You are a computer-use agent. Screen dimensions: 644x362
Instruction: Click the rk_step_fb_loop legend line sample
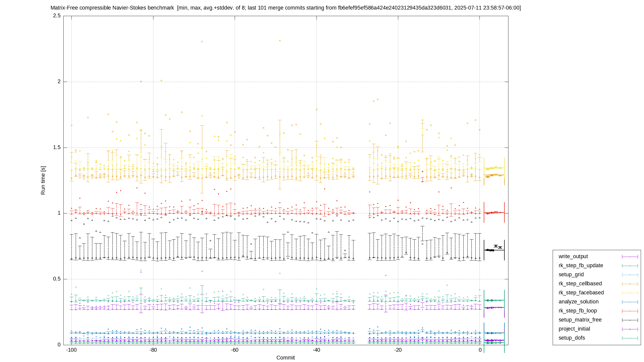[x=630, y=311]
